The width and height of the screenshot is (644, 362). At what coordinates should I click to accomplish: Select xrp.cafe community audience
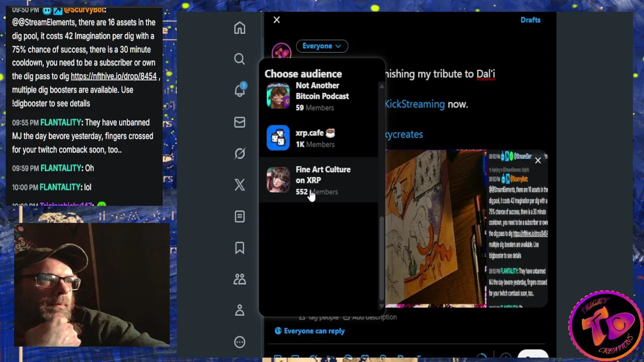point(318,138)
